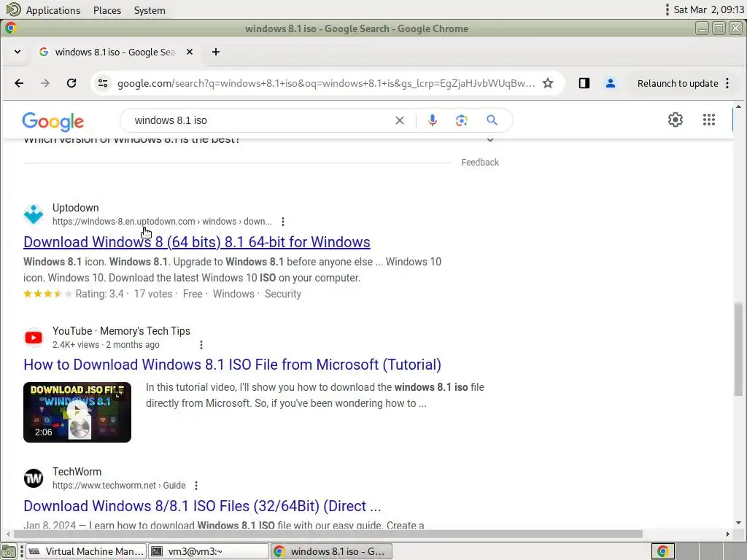Image resolution: width=747 pixels, height=560 pixels.
Task: Click the Chrome icon in the system tray
Action: [662, 551]
